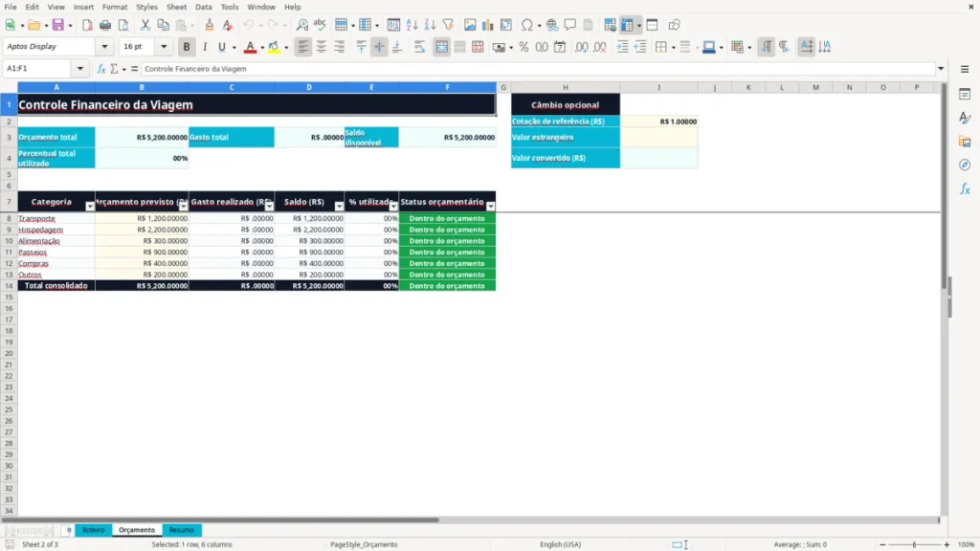
Task: Open Status orçamentário filter dropdown
Action: point(491,207)
